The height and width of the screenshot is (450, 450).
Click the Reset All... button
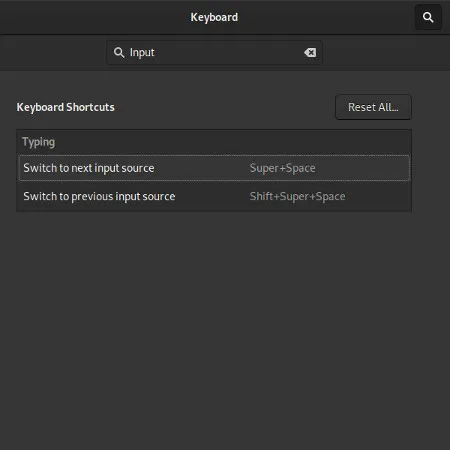373,107
